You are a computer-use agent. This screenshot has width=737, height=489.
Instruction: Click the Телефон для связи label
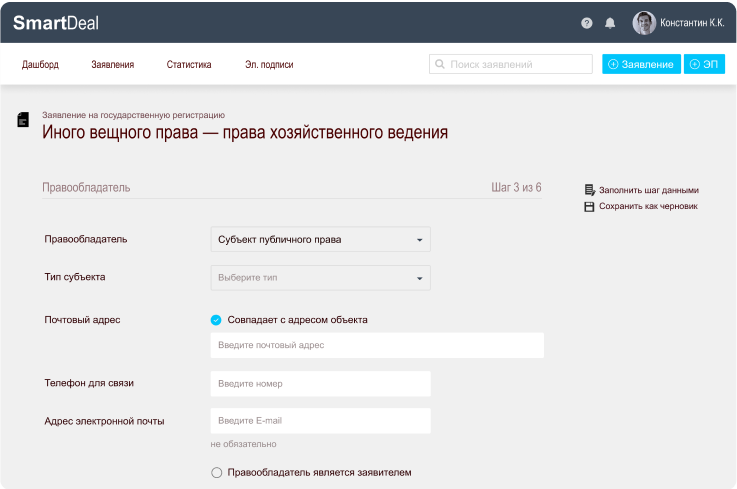point(89,383)
